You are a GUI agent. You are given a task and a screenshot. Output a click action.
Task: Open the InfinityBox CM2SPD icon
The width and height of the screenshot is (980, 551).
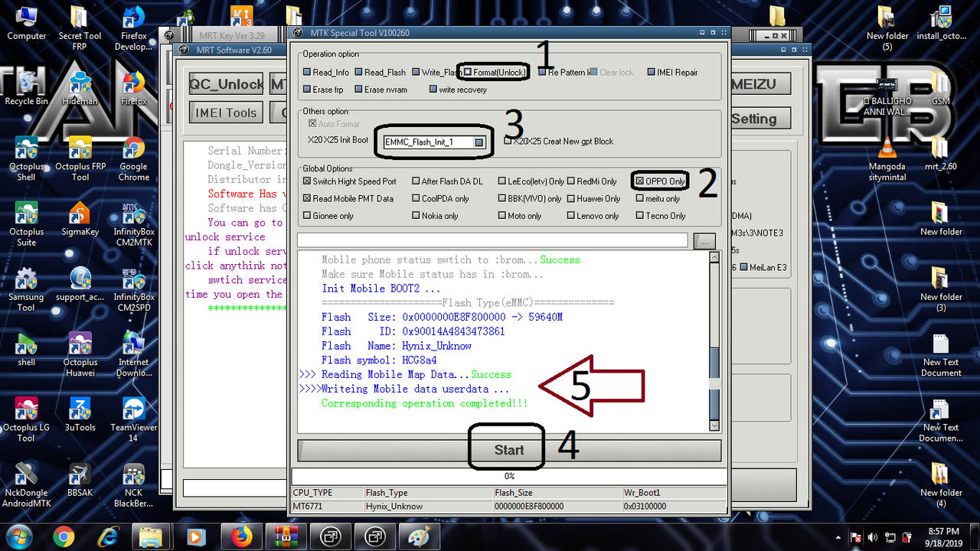click(x=134, y=289)
